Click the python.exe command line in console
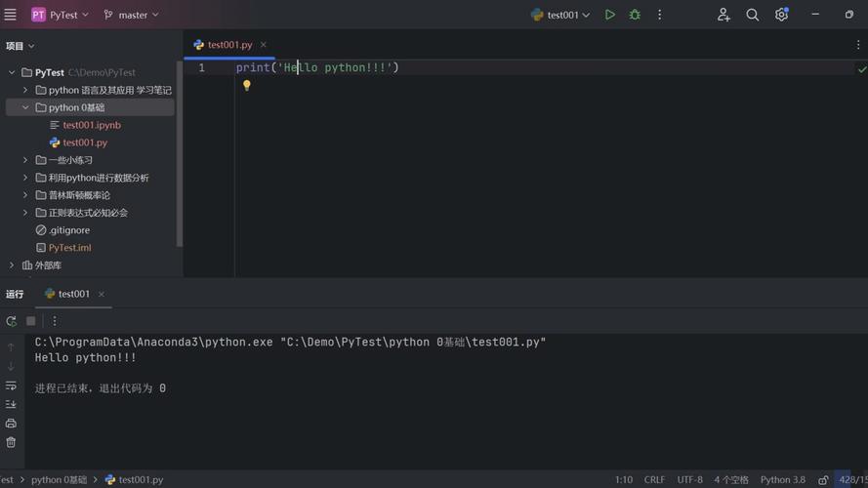Image resolution: width=868 pixels, height=488 pixels. click(290, 343)
